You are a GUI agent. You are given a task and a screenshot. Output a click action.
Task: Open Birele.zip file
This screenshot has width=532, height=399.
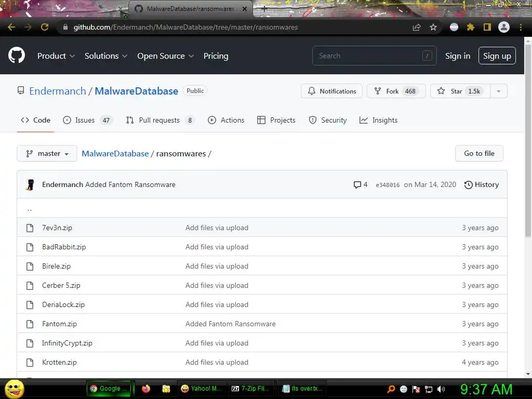(x=56, y=267)
